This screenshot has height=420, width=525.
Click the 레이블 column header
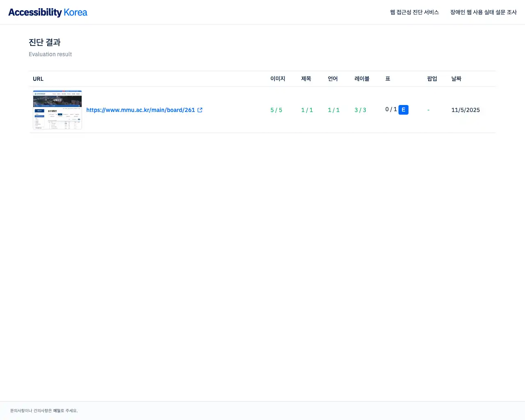tap(361, 79)
